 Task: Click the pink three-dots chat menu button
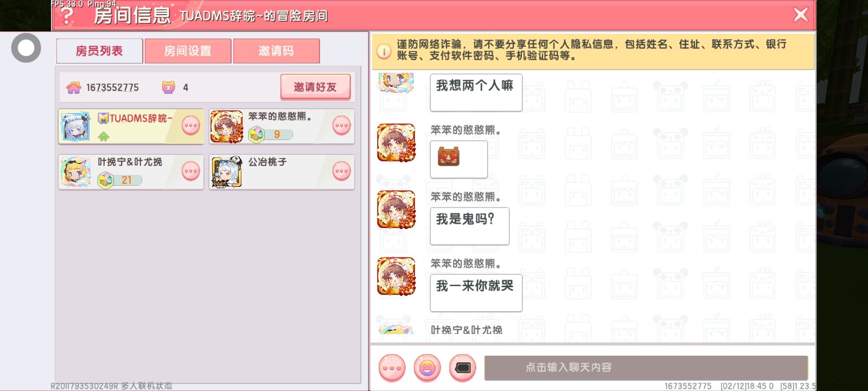[x=392, y=368]
